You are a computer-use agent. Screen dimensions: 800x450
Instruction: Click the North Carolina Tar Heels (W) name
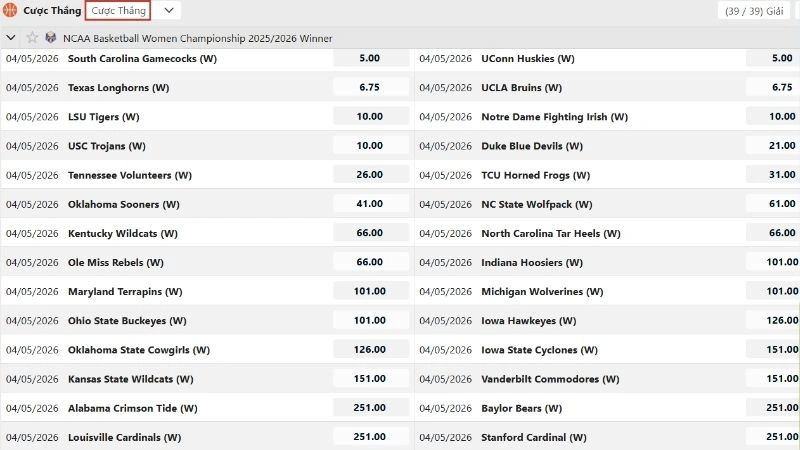click(551, 233)
